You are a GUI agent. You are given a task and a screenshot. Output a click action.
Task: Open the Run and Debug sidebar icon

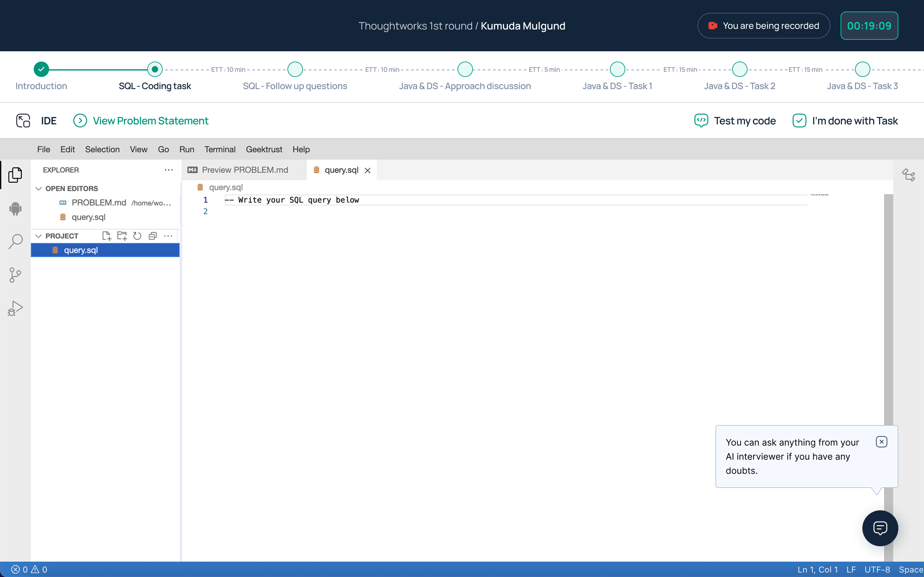[15, 308]
